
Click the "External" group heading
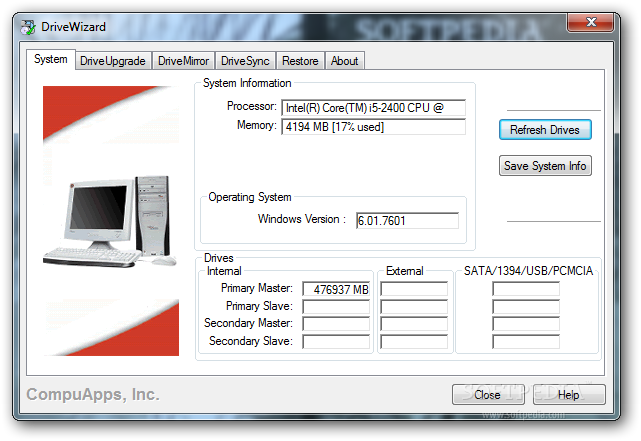(x=405, y=271)
